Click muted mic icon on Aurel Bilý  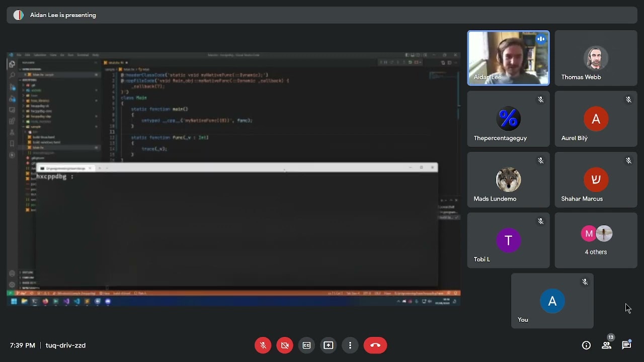click(628, 100)
